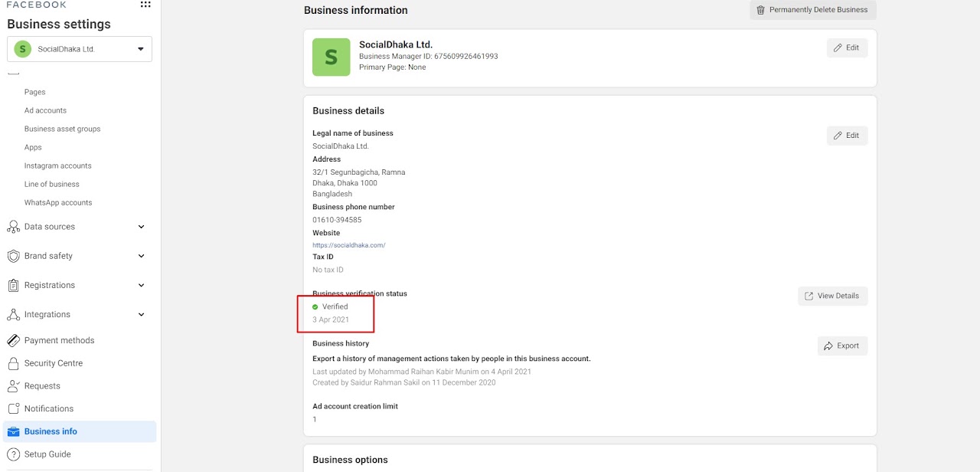This screenshot has height=472, width=980.
Task: Expand the Data sources section chevron
Action: click(x=141, y=227)
